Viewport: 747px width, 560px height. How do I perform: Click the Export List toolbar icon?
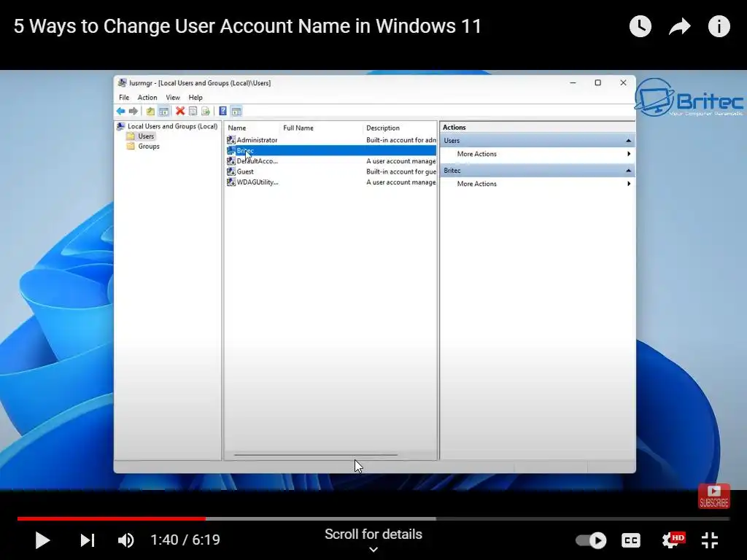click(206, 111)
